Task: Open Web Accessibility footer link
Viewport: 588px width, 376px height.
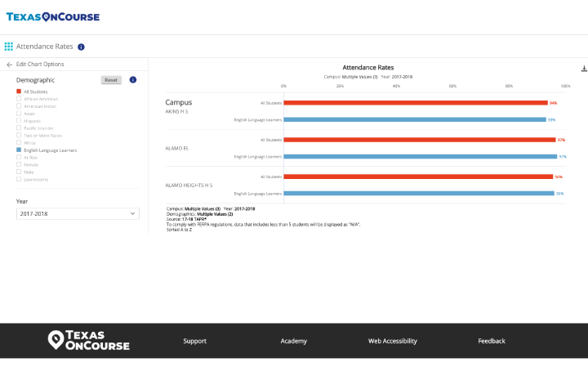Action: [x=392, y=341]
